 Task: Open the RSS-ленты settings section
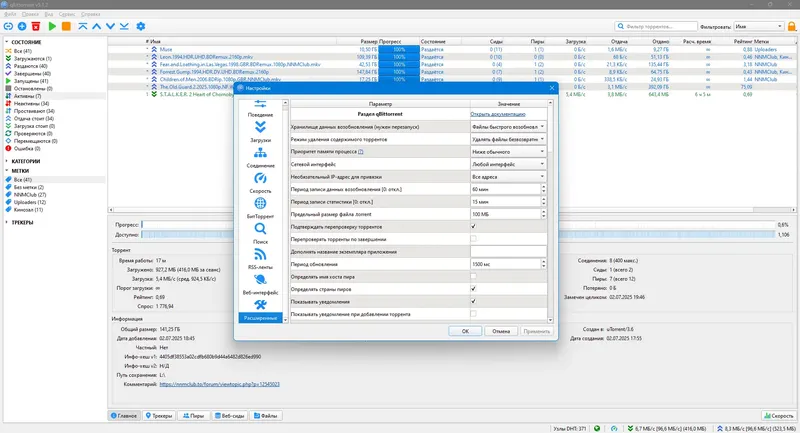[x=260, y=260]
